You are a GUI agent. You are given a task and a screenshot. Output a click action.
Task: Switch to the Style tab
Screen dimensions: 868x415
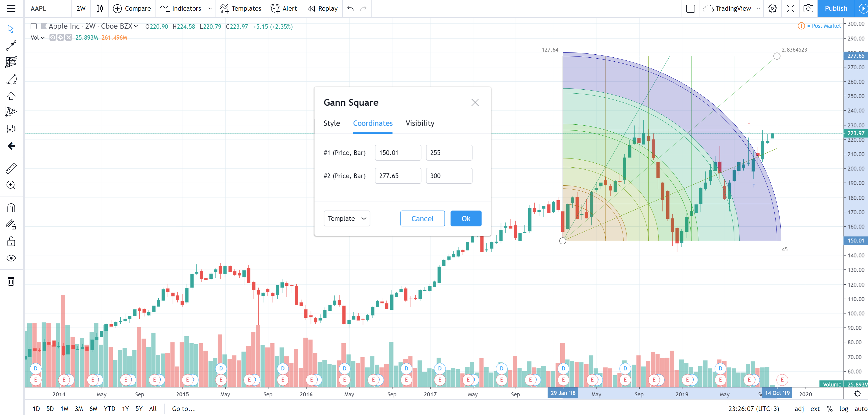pyautogui.click(x=332, y=123)
